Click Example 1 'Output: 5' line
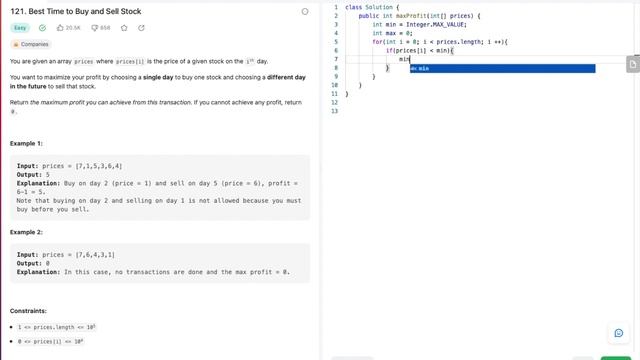 (x=33, y=174)
